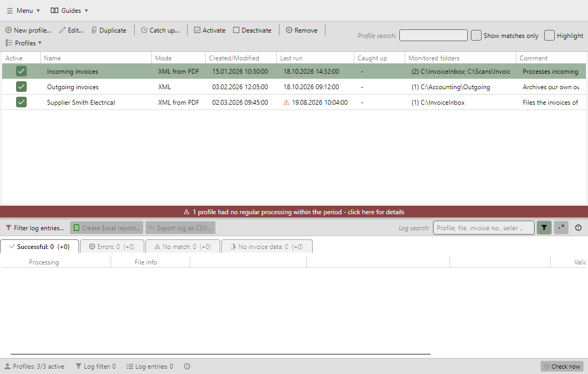This screenshot has width=588, height=374.
Task: Click Supplier Smith XML from PDF mode cell
Action: [179, 102]
